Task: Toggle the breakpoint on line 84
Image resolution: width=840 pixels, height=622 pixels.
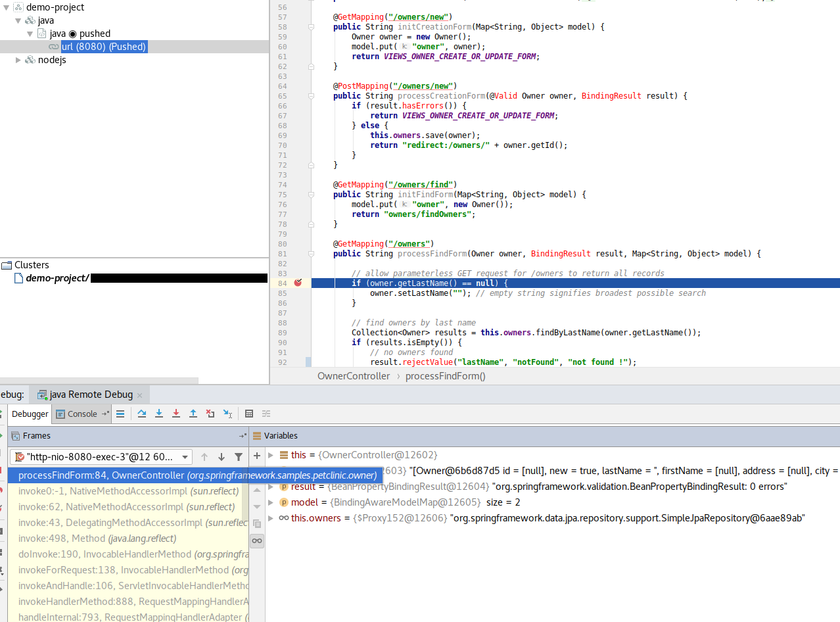Action: click(298, 283)
